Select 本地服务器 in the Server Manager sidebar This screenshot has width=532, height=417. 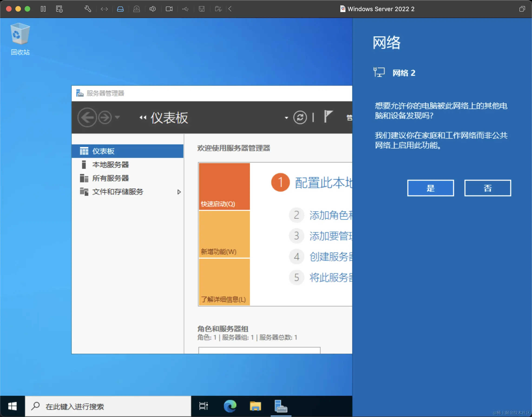coord(111,165)
